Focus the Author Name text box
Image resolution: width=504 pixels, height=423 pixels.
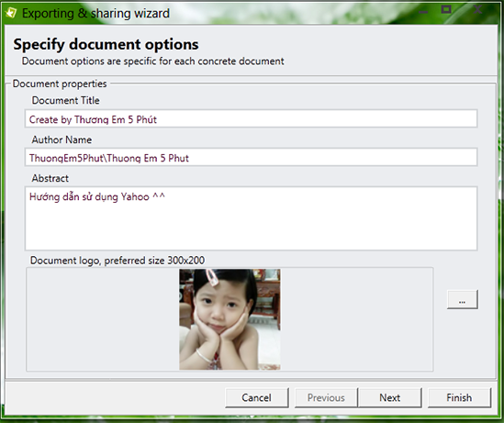tap(251, 158)
